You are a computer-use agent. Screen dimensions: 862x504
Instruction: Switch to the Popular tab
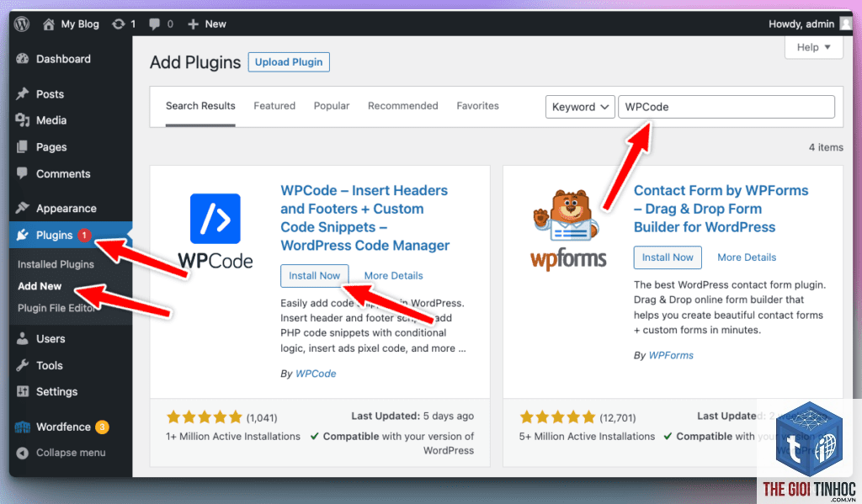[x=332, y=105]
